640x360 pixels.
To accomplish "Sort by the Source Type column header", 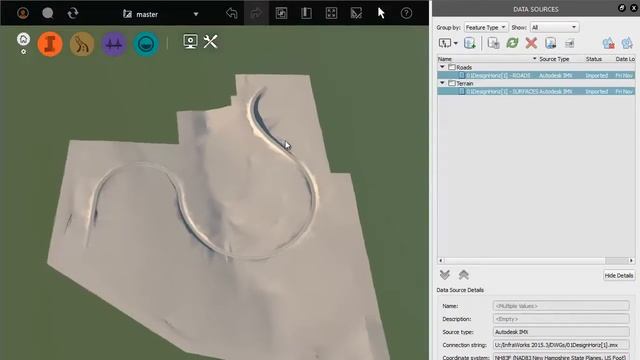I will pos(554,59).
